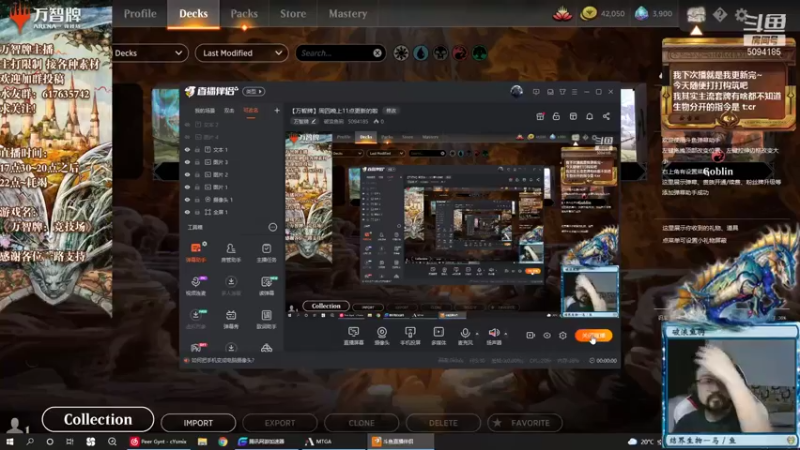Expand microphone options arrow
Viewport: 800px width, 450px height.
tap(477, 334)
